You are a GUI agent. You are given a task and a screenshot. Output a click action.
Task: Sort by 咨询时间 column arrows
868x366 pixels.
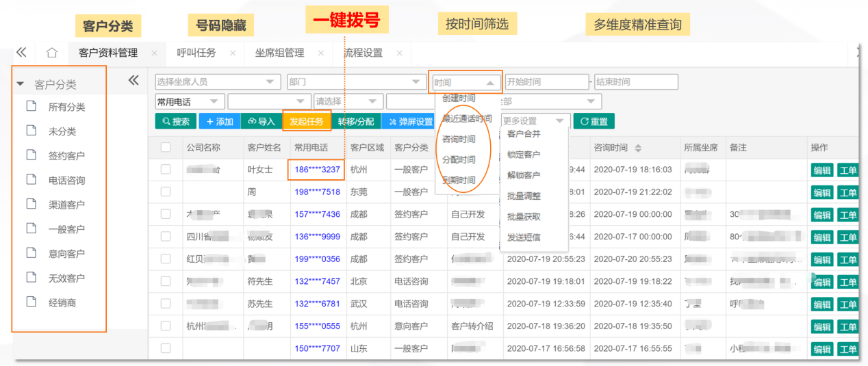639,148
